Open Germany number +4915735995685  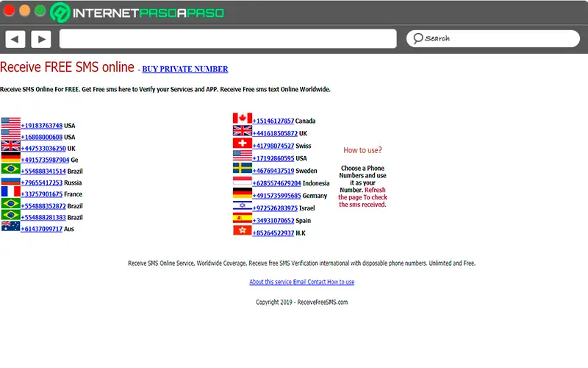pyautogui.click(x=277, y=196)
